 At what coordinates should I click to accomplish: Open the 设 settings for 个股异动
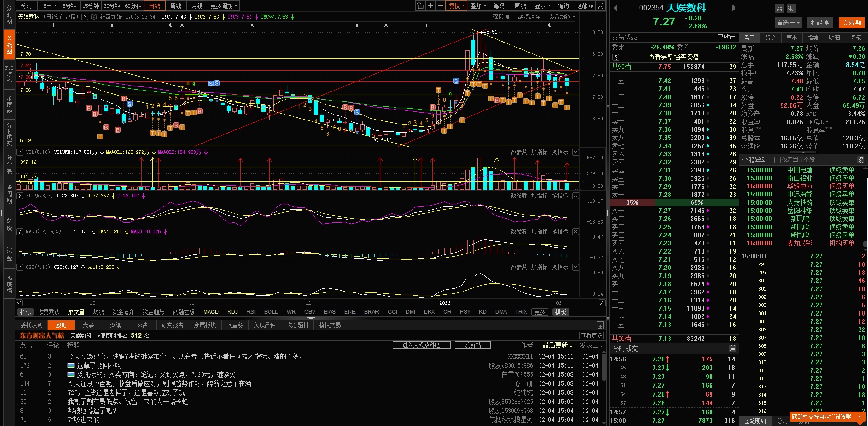[x=860, y=160]
